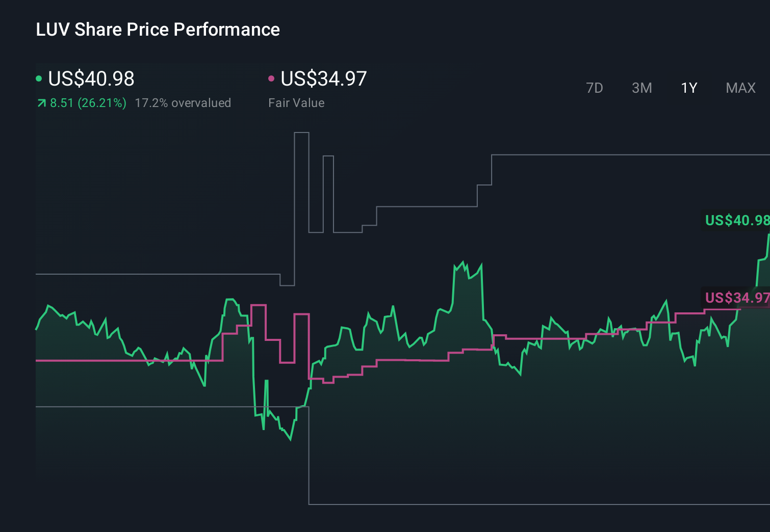Click the 17.2% overvalued text
This screenshot has height=532, width=770.
pos(183,102)
